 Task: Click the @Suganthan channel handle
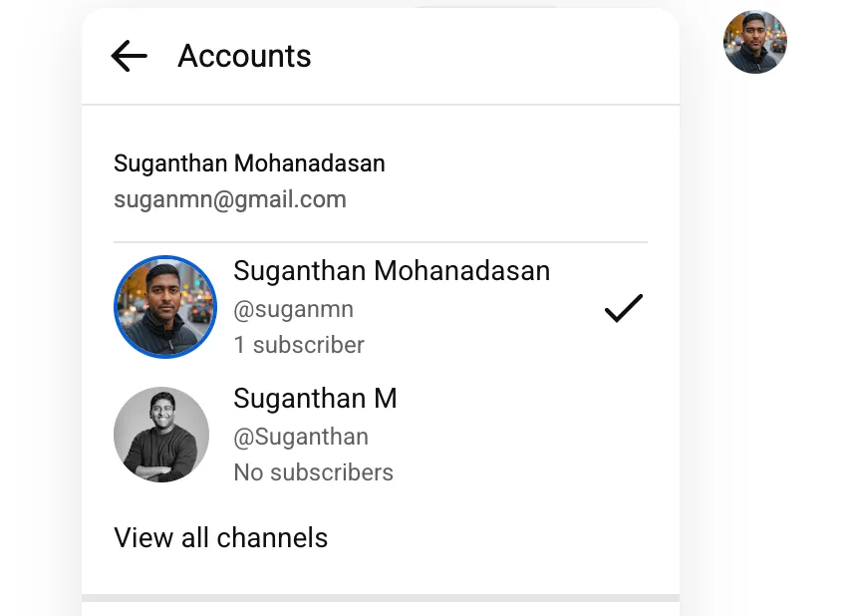tap(301, 437)
